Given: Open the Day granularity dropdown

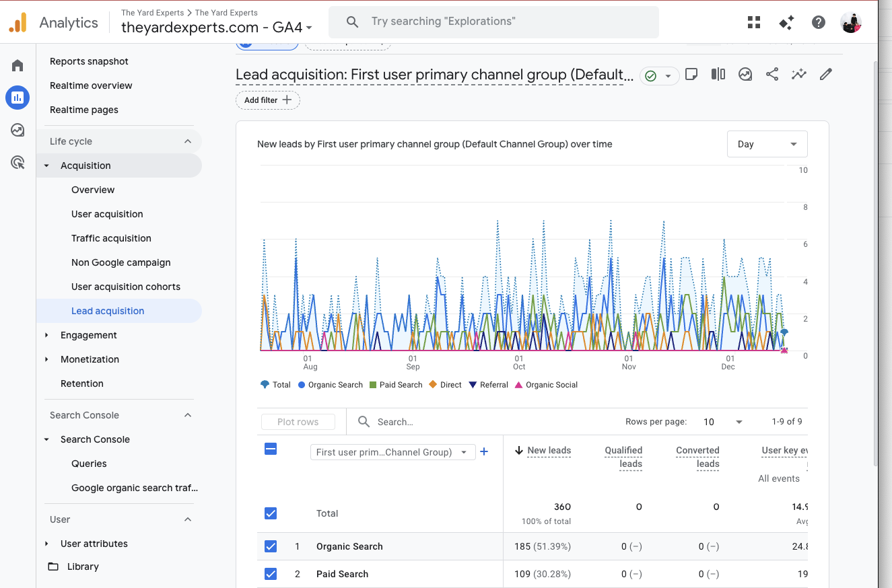Looking at the screenshot, I should [767, 143].
